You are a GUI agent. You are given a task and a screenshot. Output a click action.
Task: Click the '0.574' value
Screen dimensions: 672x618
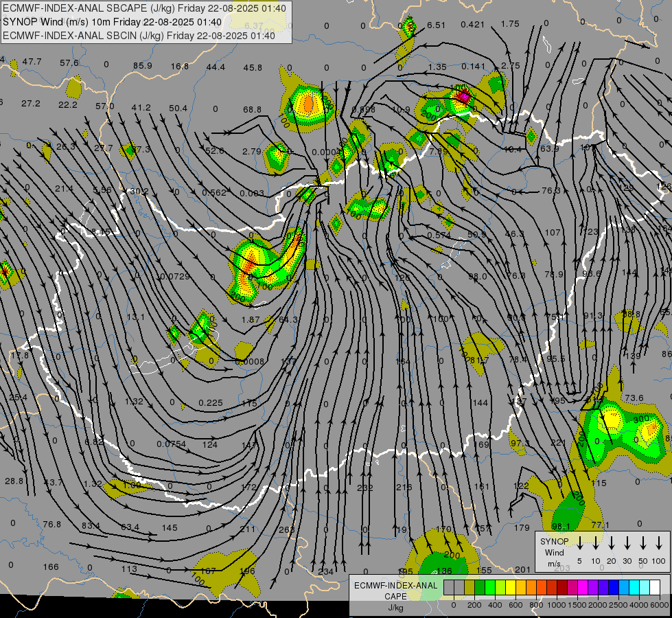439,236
